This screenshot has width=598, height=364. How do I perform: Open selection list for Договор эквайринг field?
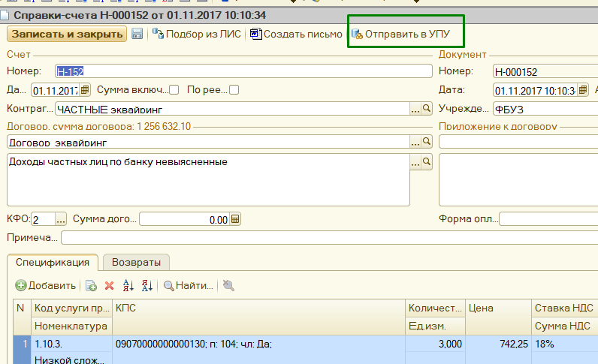415,141
